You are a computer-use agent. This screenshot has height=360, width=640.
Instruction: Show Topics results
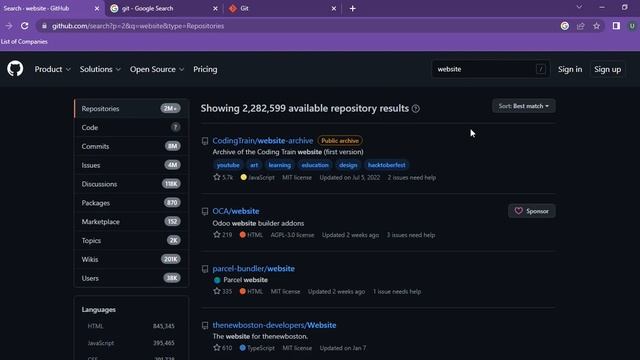point(131,240)
